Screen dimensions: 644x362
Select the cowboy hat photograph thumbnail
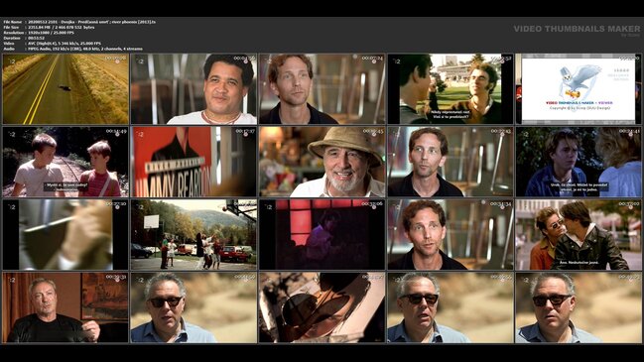tap(322, 307)
